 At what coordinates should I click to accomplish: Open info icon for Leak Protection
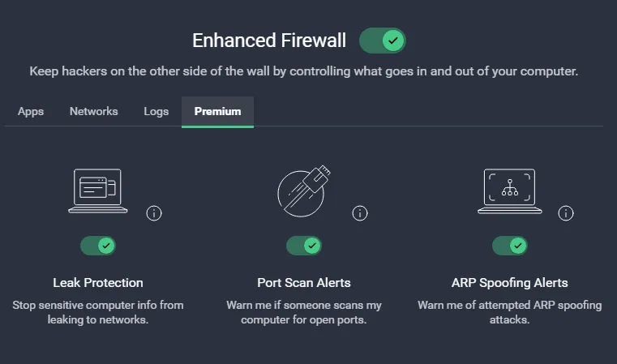[x=154, y=213]
